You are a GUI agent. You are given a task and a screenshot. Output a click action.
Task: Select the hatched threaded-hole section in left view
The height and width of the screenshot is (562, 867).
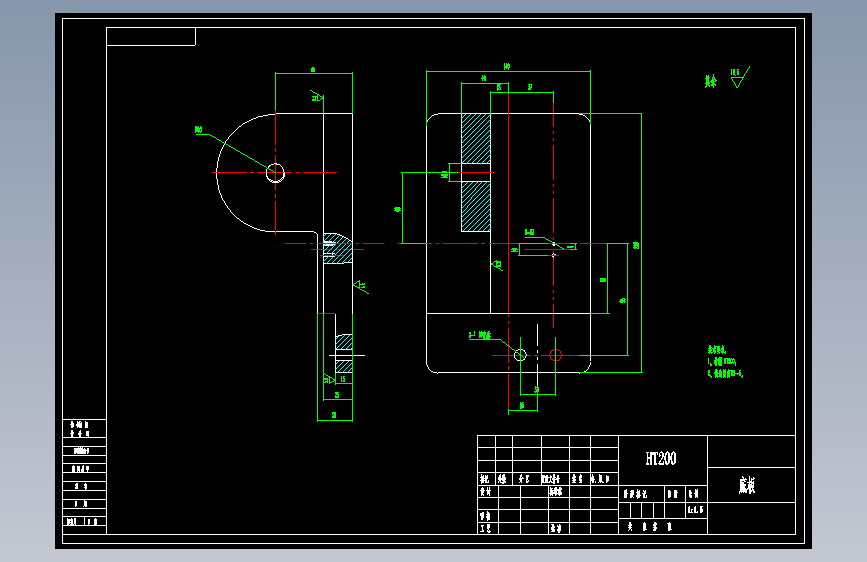pyautogui.click(x=338, y=248)
